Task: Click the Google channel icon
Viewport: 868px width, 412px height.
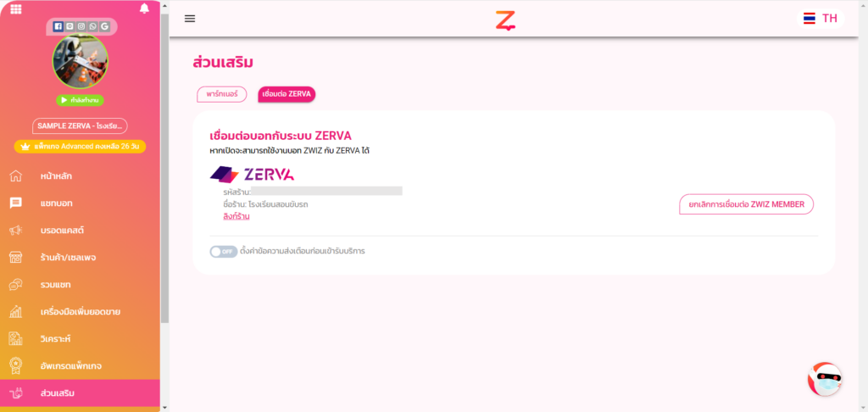Action: pos(104,26)
